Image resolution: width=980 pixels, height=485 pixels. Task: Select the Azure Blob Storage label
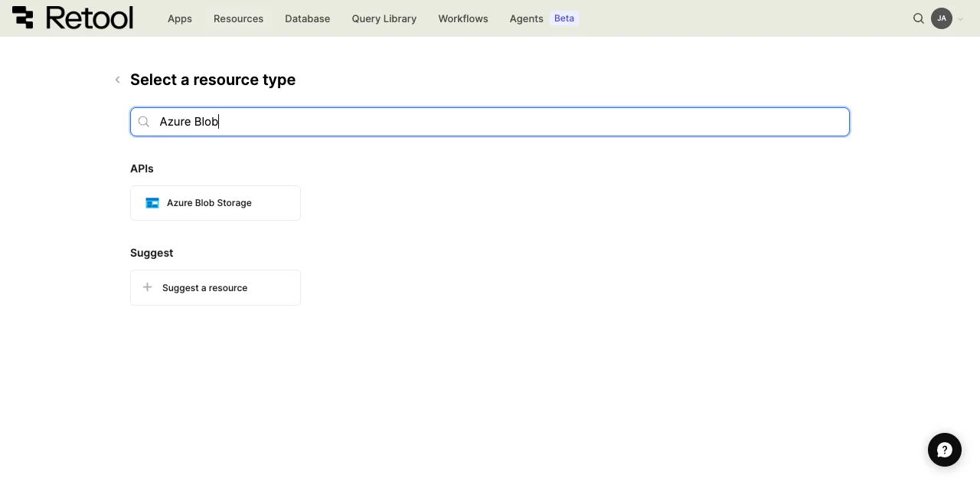pos(209,203)
